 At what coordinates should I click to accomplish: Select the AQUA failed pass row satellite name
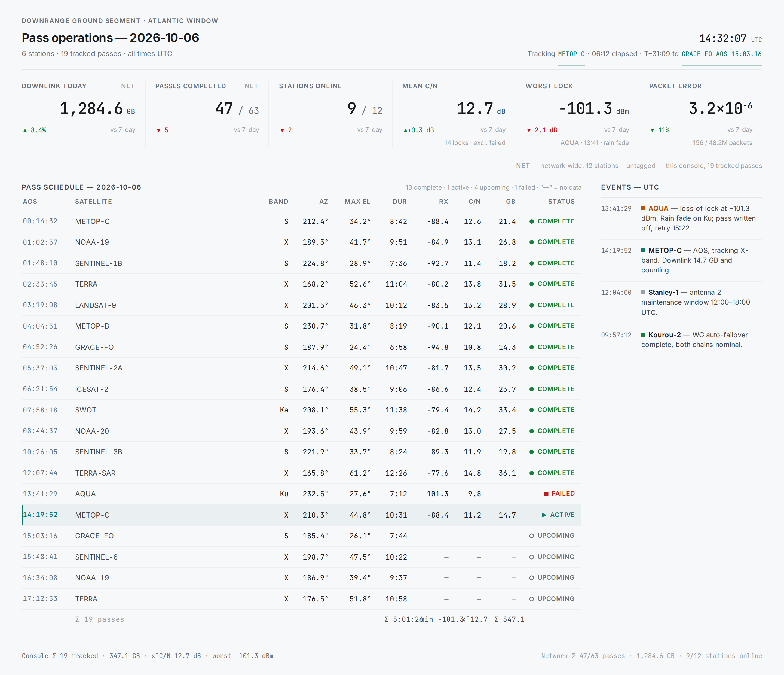pyautogui.click(x=85, y=494)
